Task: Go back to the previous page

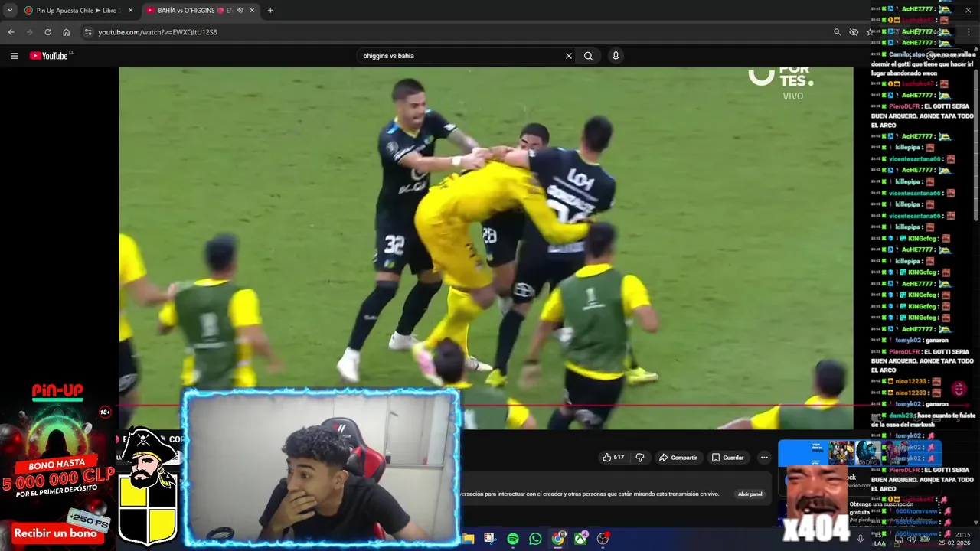Action: 11,32
